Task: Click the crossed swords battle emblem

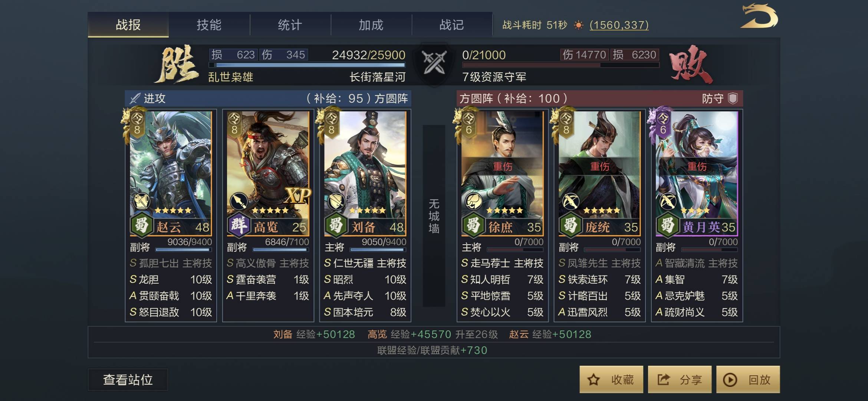Action: tap(434, 63)
